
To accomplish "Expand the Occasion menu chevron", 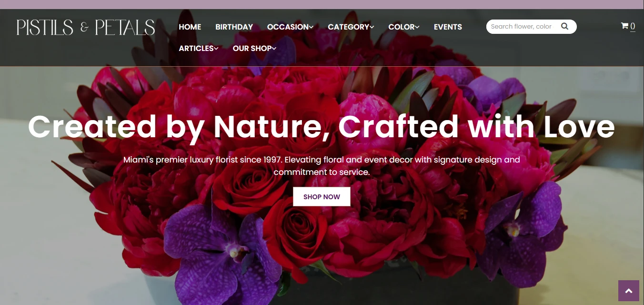I will tap(311, 27).
